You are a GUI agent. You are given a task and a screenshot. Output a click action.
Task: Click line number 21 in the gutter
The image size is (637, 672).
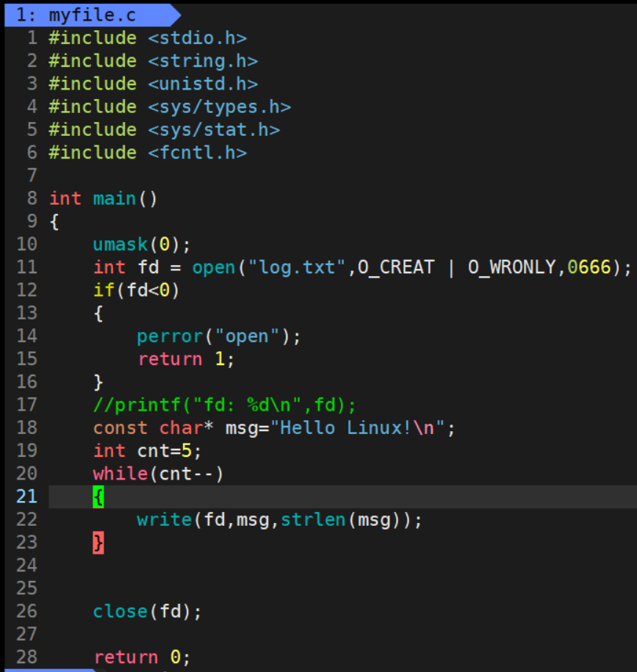pos(26,497)
